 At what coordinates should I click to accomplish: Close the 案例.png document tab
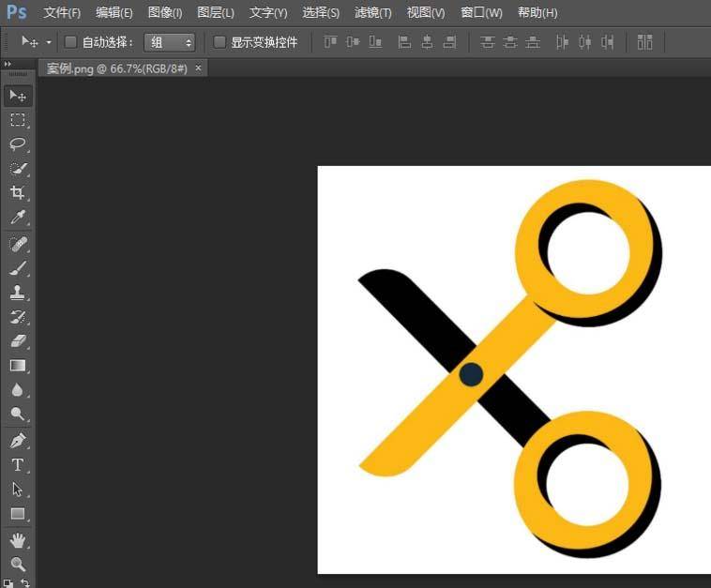(x=198, y=68)
